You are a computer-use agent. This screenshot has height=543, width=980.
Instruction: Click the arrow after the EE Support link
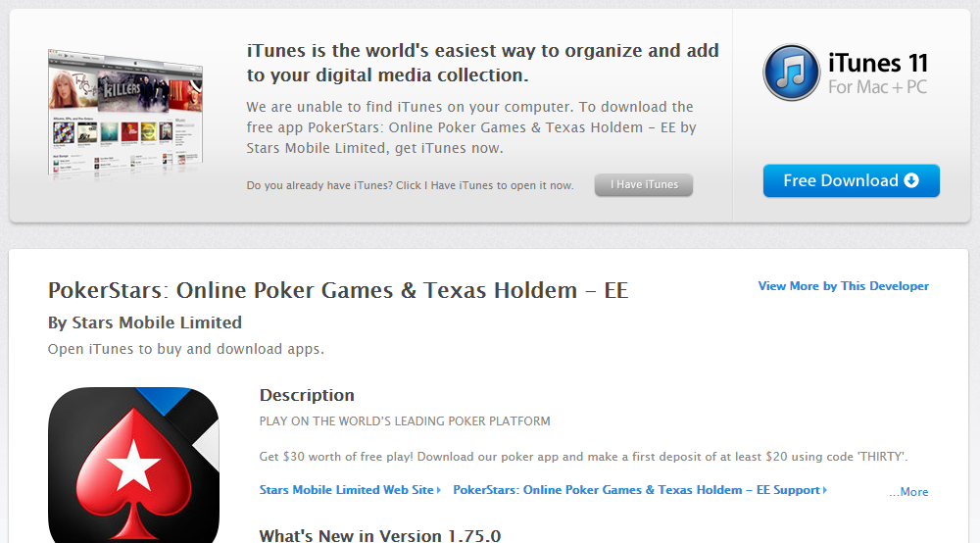(x=825, y=490)
